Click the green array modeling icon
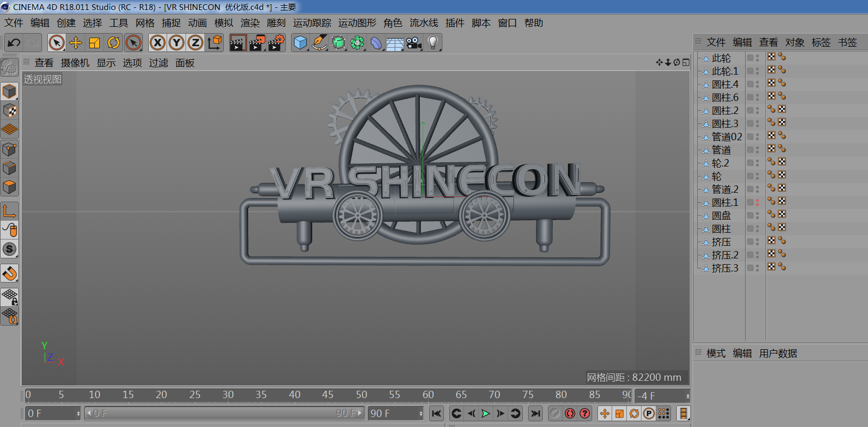The width and height of the screenshot is (868, 427). click(357, 43)
